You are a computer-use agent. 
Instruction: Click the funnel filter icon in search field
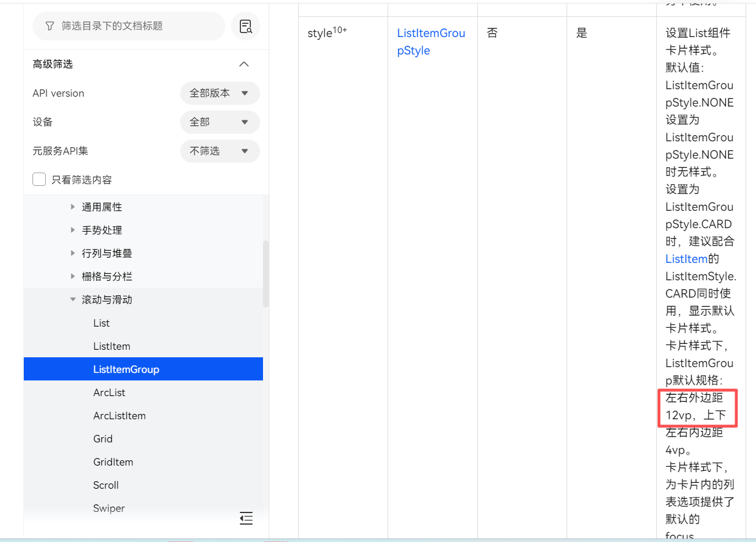(50, 26)
